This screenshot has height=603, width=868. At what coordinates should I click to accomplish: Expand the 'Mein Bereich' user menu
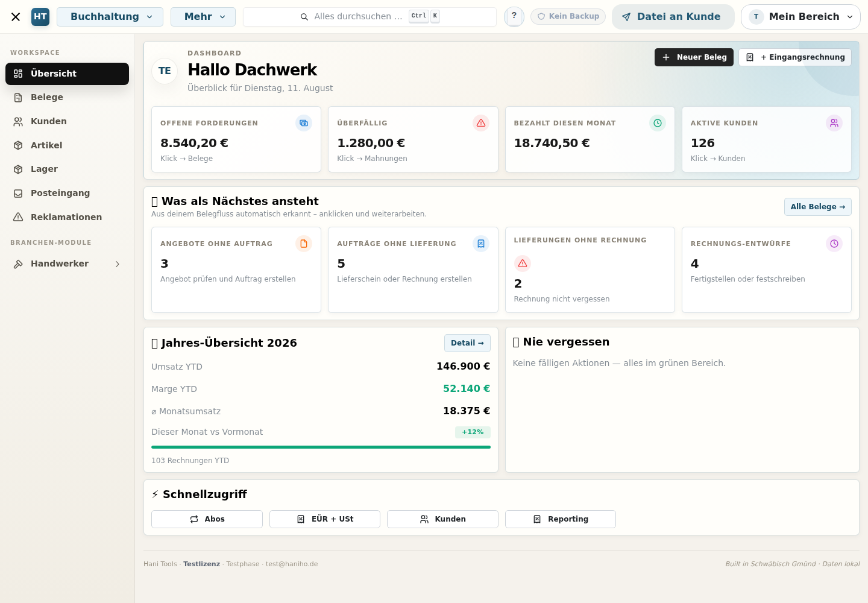point(800,17)
